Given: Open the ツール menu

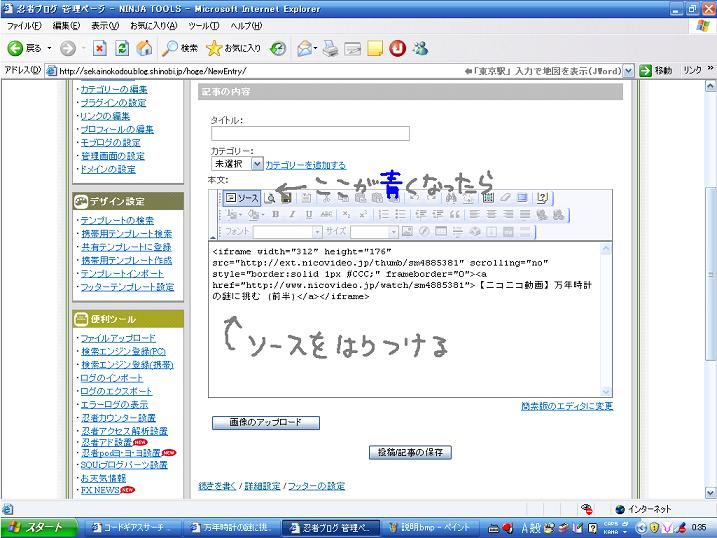Looking at the screenshot, I should tap(203, 26).
